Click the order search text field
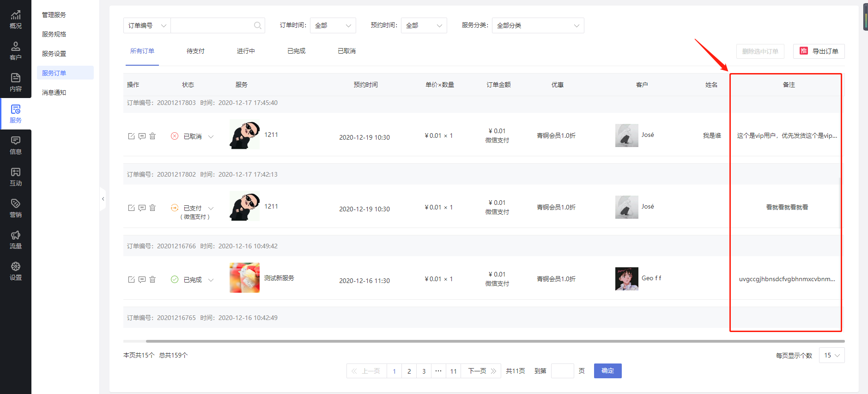 [x=218, y=25]
